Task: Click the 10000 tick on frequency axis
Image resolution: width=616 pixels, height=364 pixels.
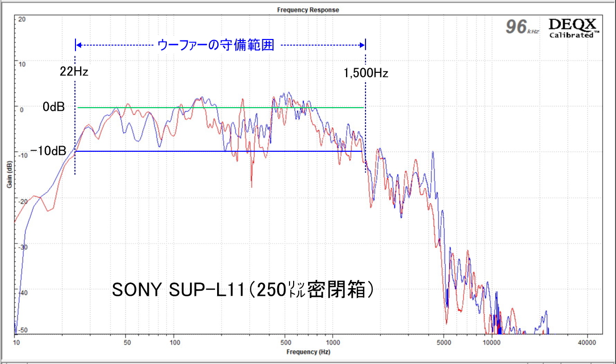Action: [x=492, y=342]
